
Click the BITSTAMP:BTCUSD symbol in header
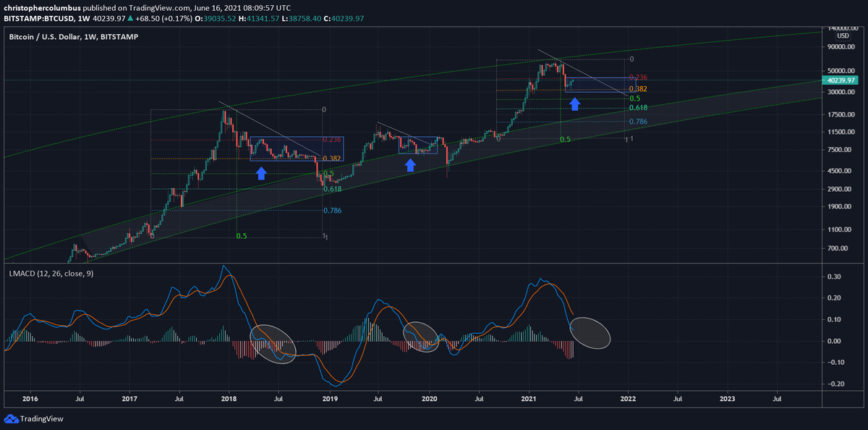tap(38, 19)
